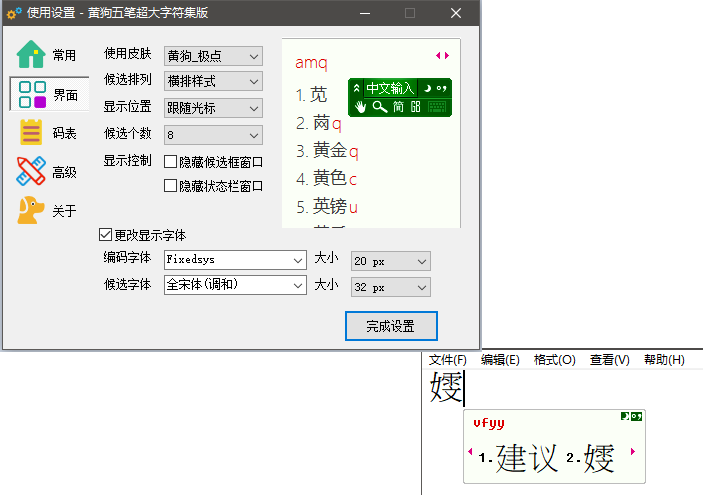Viewport: 703px width, 495px height.
Task: Enable 隐藏状态栏窗口 checkbox
Action: click(x=171, y=185)
